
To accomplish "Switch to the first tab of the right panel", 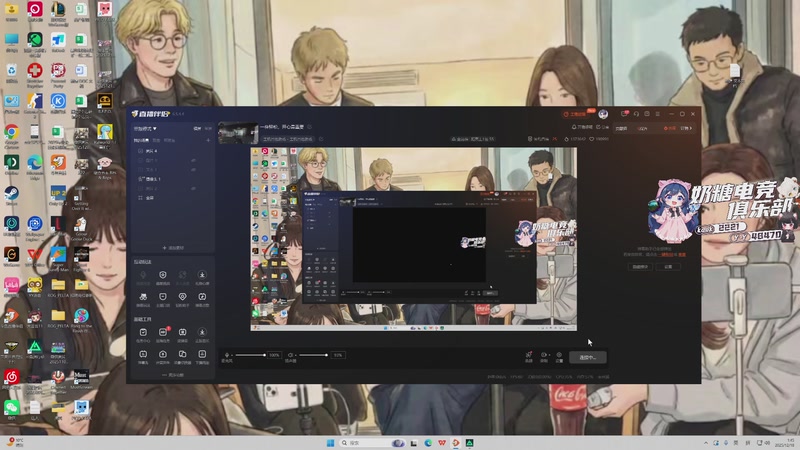I will [621, 129].
